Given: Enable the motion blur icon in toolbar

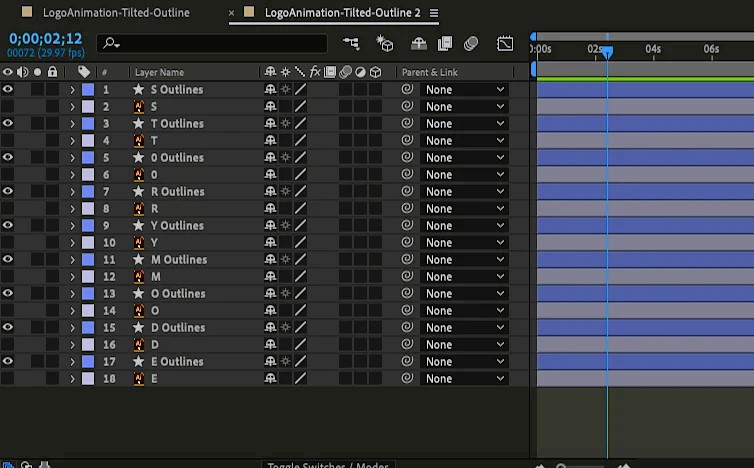Looking at the screenshot, I should coord(471,44).
